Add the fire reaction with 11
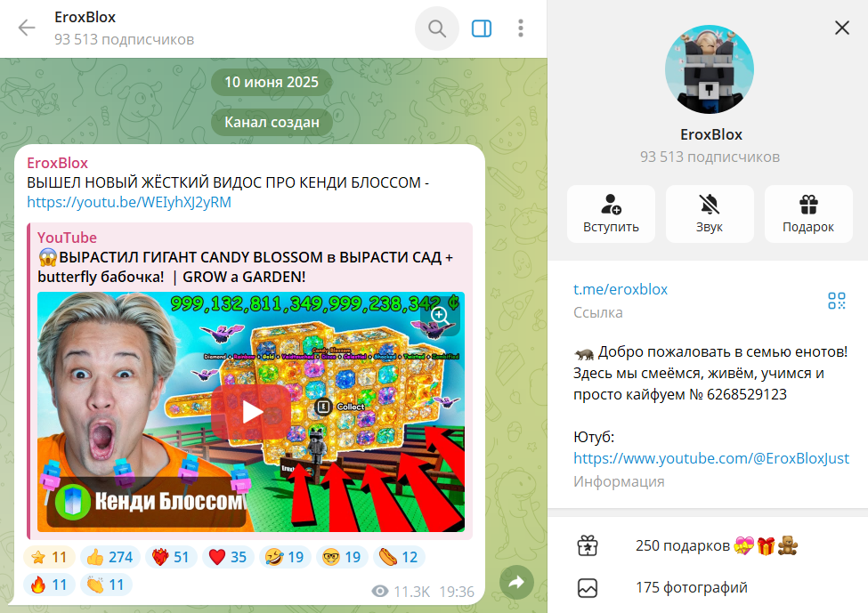868x613 pixels. click(49, 585)
